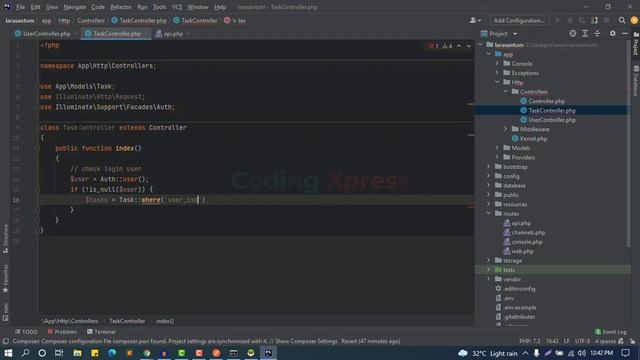Click Show Composer Settings in status bar
This screenshot has height=360, width=640.
(306, 341)
